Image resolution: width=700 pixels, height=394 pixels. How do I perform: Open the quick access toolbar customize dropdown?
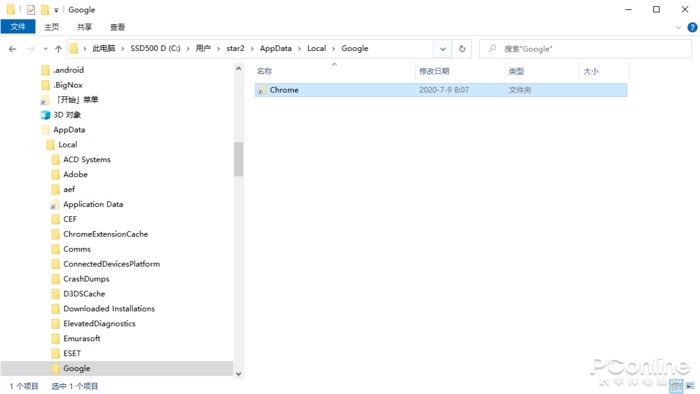56,10
